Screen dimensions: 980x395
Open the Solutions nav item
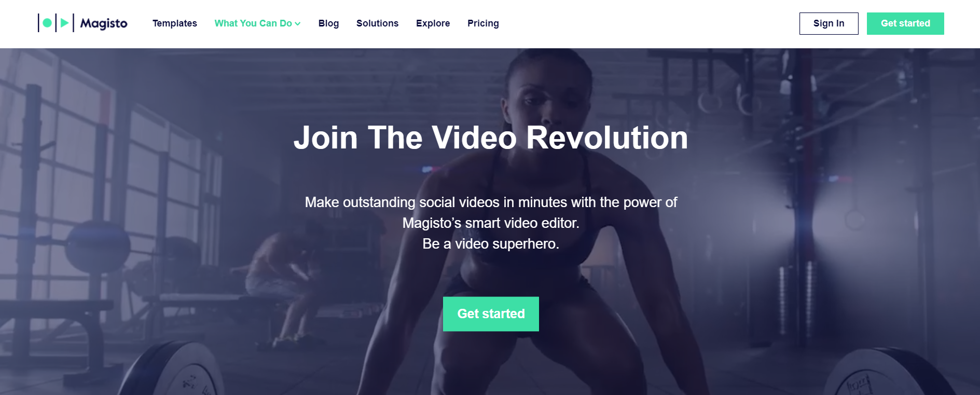click(377, 23)
